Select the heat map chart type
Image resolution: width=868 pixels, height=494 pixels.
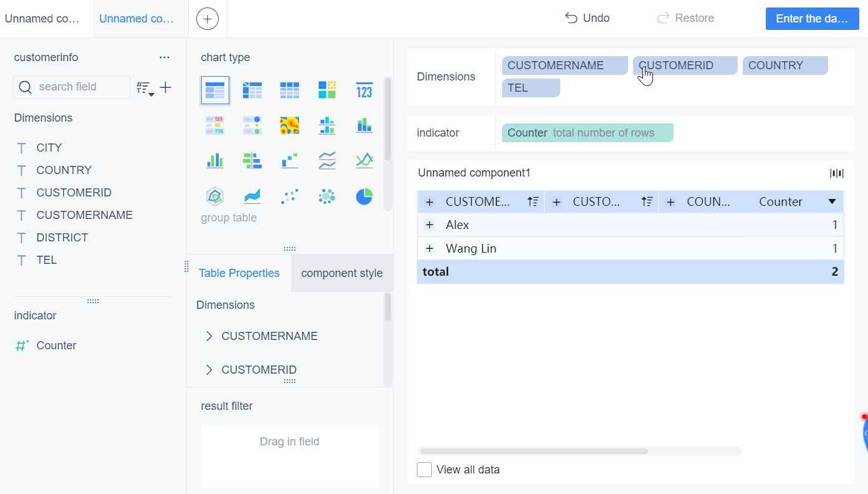[290, 125]
